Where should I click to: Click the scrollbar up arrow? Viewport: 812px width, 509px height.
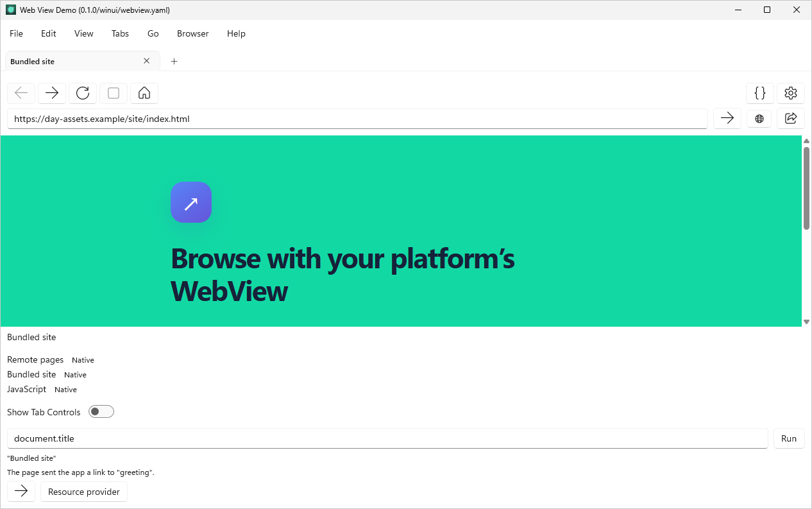[807, 141]
